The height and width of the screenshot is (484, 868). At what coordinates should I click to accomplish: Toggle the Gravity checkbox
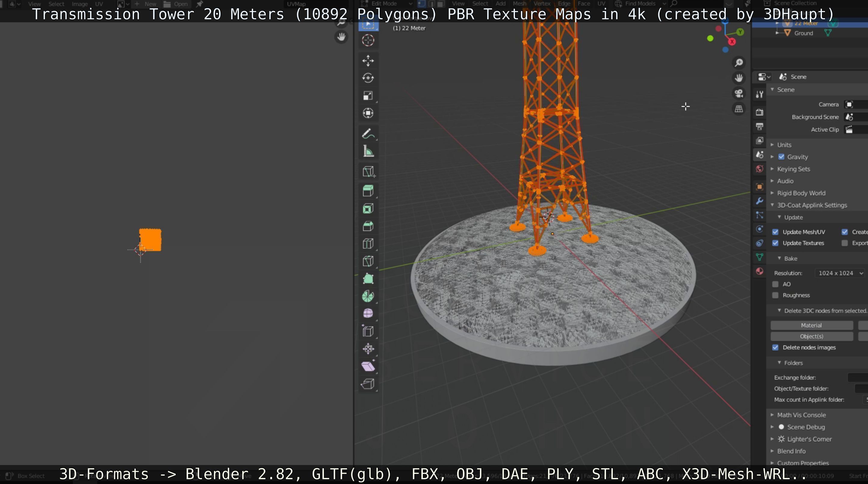pos(781,157)
